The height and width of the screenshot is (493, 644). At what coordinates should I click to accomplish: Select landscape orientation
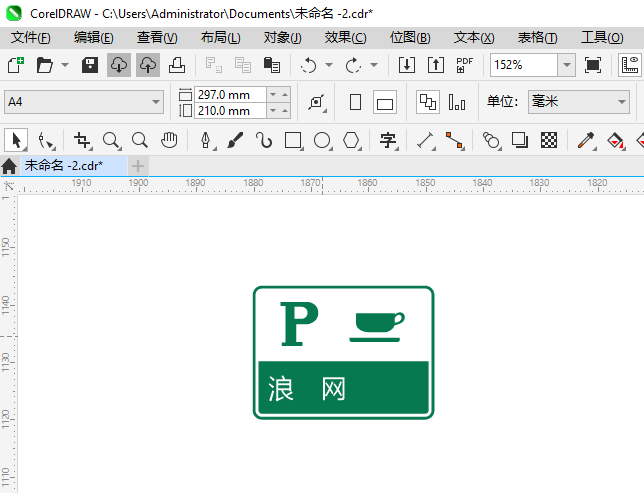[x=385, y=102]
